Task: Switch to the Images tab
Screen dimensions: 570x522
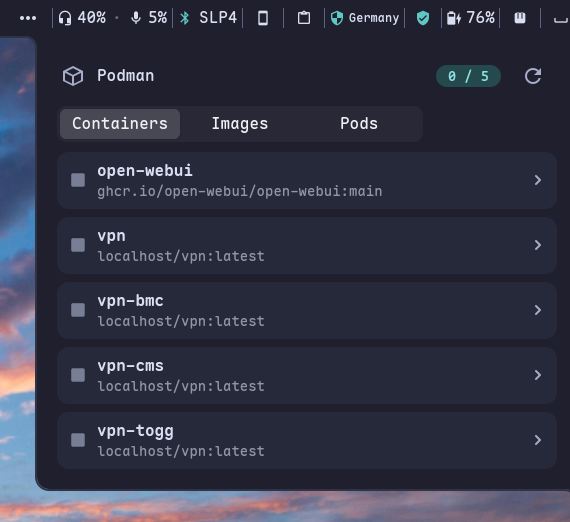Action: click(240, 124)
